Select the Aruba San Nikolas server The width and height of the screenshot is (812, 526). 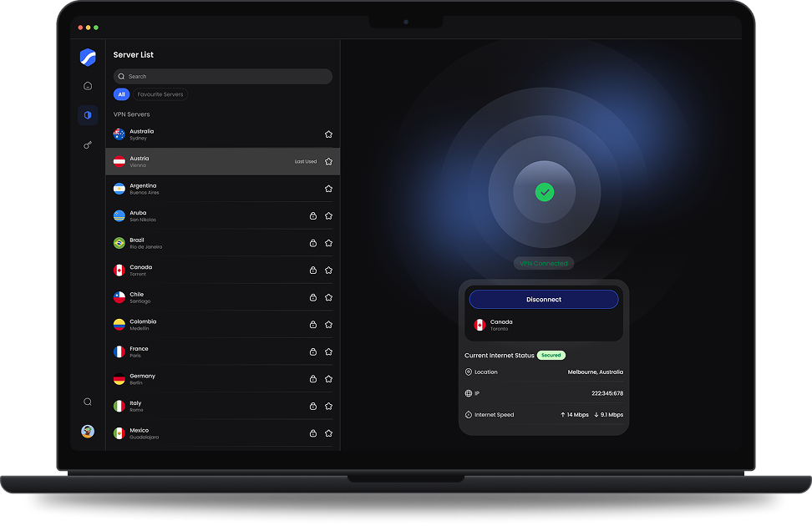[x=223, y=216]
